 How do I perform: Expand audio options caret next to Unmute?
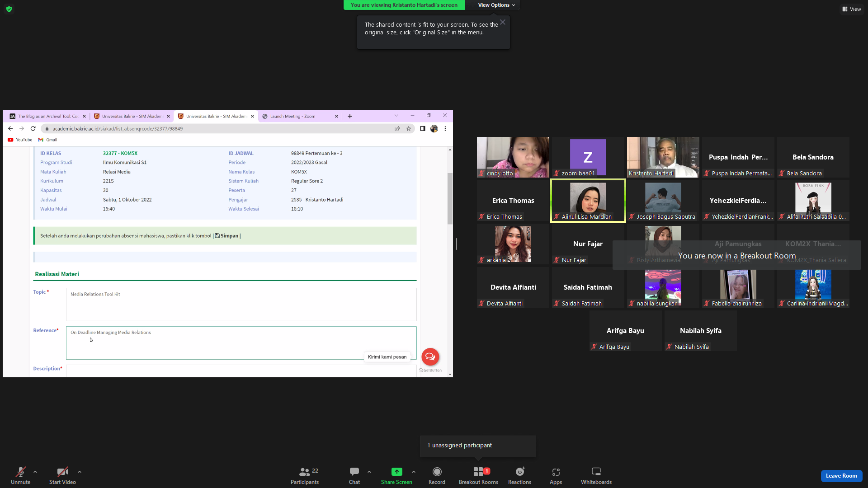(x=35, y=472)
